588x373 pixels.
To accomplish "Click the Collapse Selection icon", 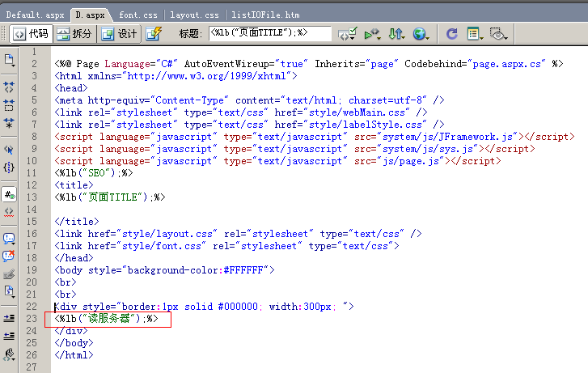I will tap(9, 105).
